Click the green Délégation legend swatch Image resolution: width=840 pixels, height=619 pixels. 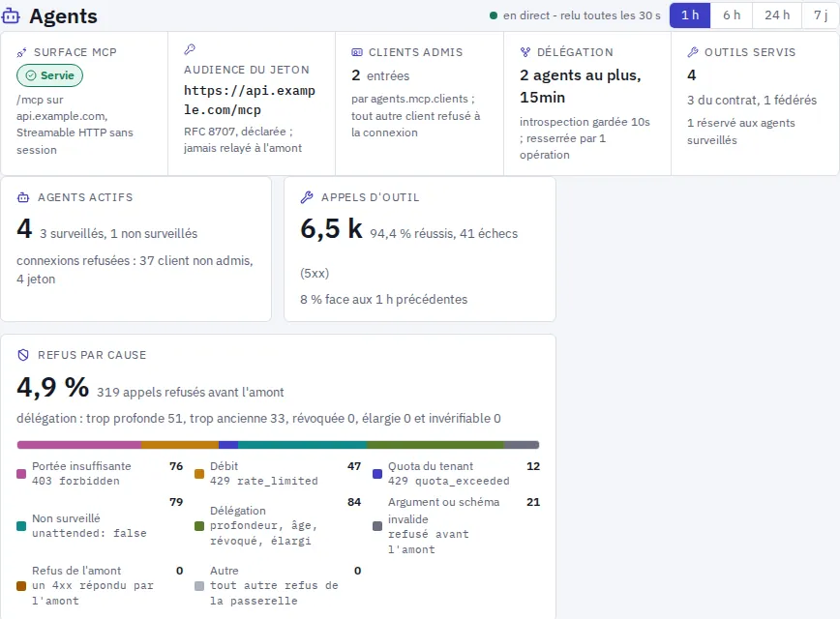point(199,526)
